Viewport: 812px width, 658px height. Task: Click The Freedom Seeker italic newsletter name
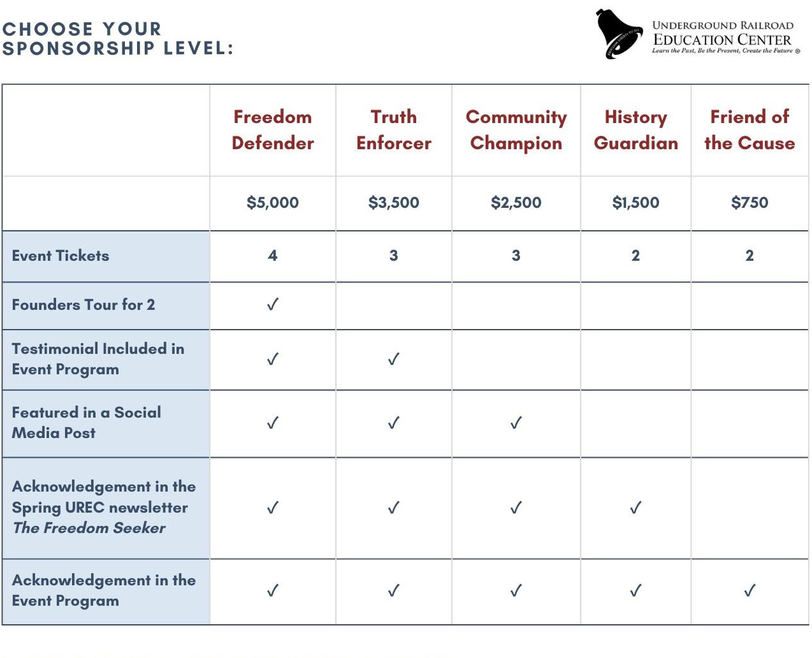point(89,528)
